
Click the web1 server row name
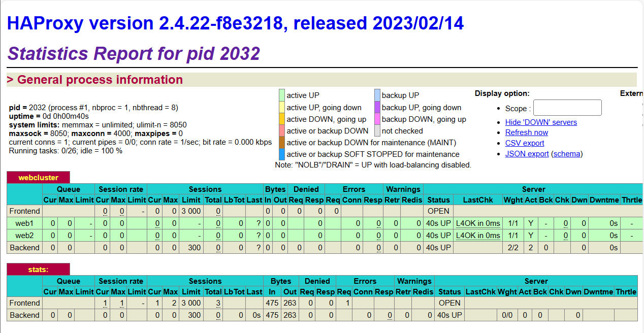(25, 223)
